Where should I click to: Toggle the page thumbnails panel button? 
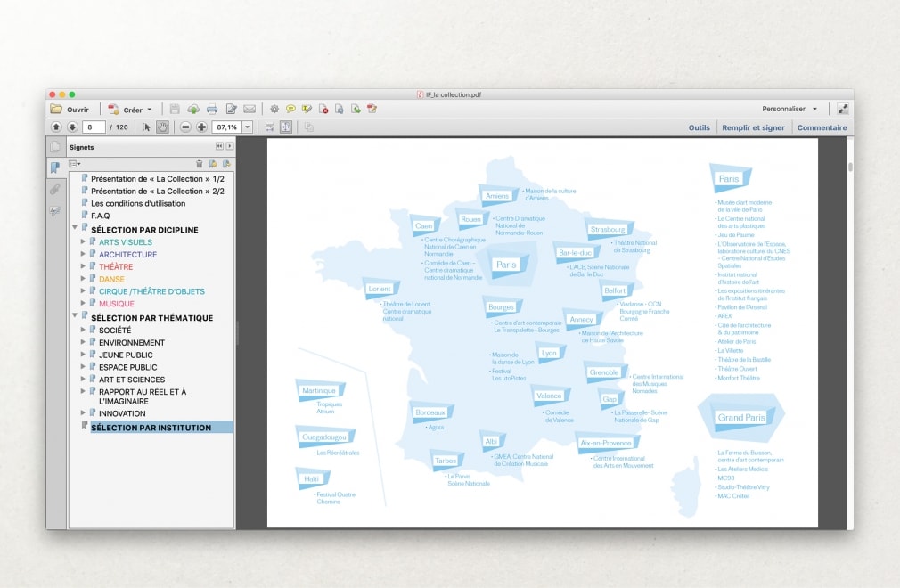(x=55, y=147)
